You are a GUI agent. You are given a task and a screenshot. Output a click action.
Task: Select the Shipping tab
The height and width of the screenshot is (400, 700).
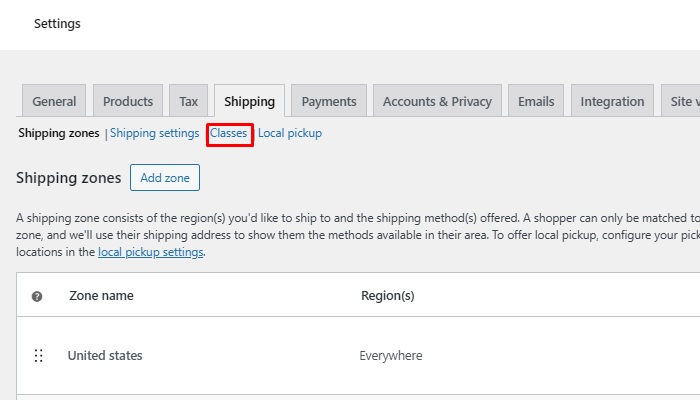click(x=249, y=101)
